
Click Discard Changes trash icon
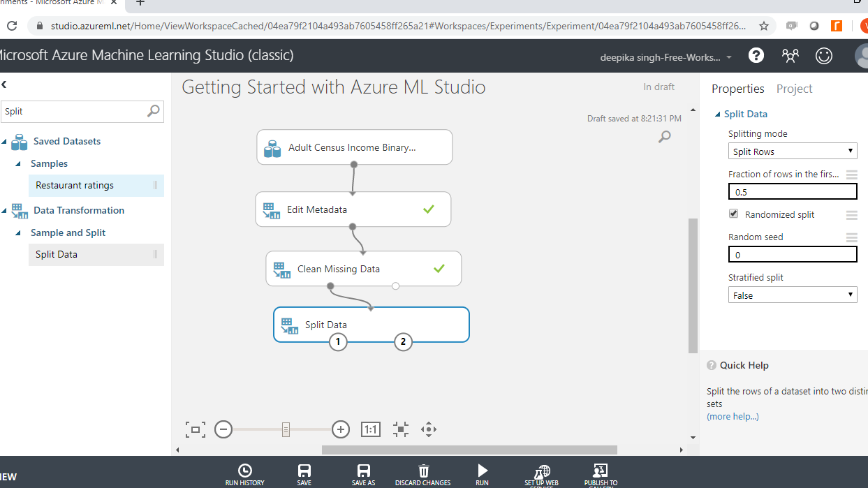point(423,475)
